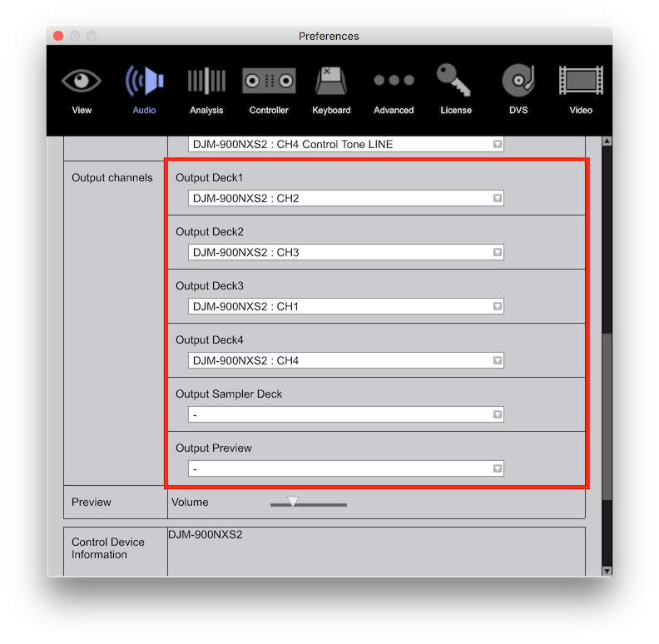Click the Output Sampler Deck label
Viewport: 659px width, 644px height.
tap(229, 394)
